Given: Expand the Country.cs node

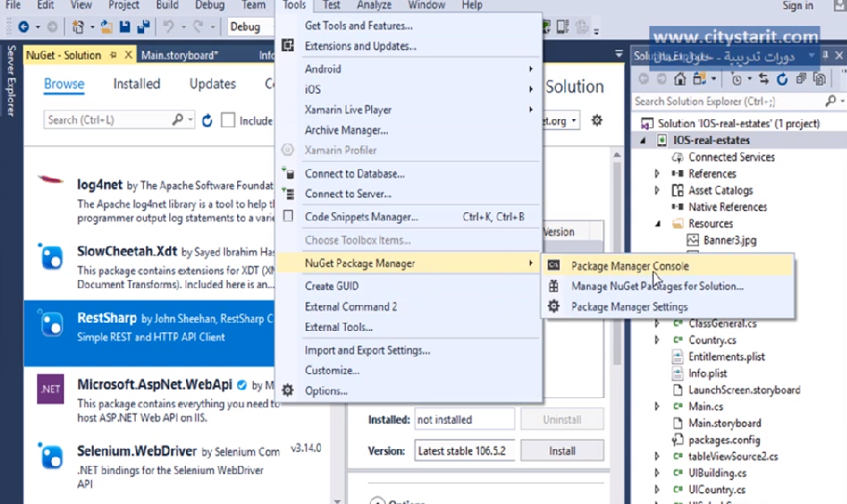Looking at the screenshot, I should point(656,339).
